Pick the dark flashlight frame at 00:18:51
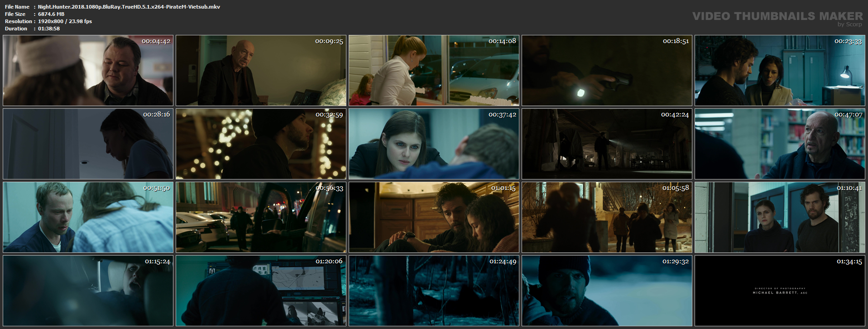The image size is (868, 329). (607, 71)
